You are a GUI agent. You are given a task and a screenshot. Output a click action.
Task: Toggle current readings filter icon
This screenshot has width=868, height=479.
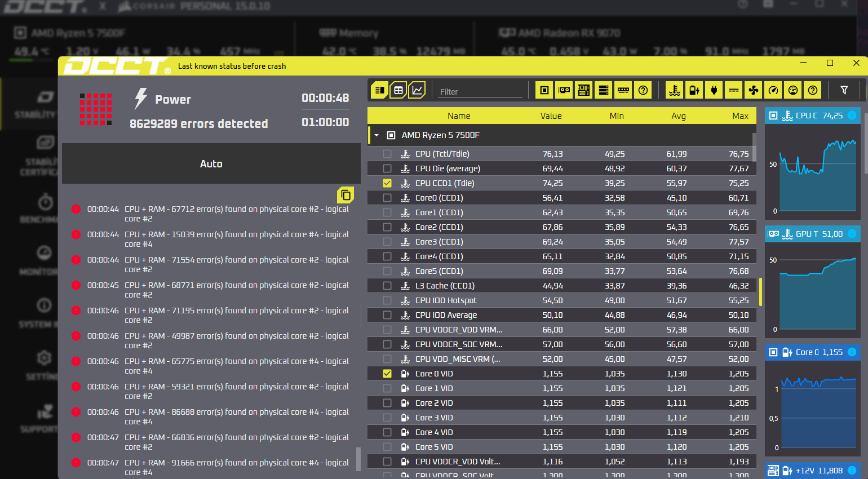point(733,90)
